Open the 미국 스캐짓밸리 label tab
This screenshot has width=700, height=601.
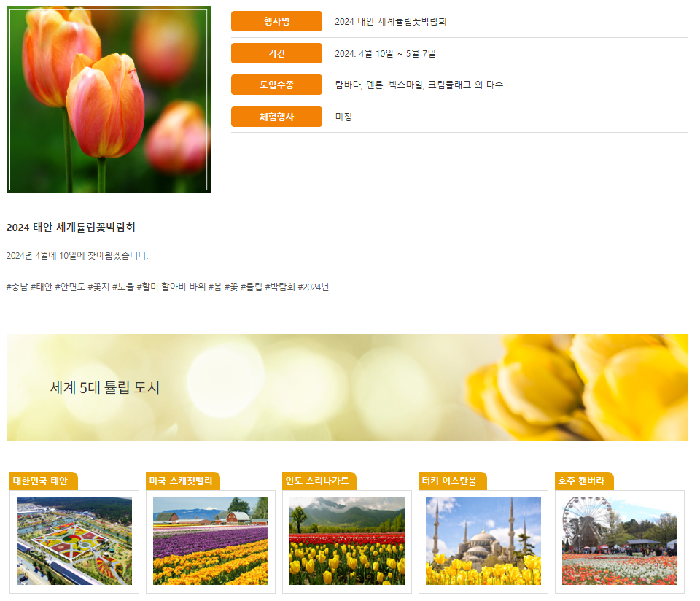tap(183, 481)
